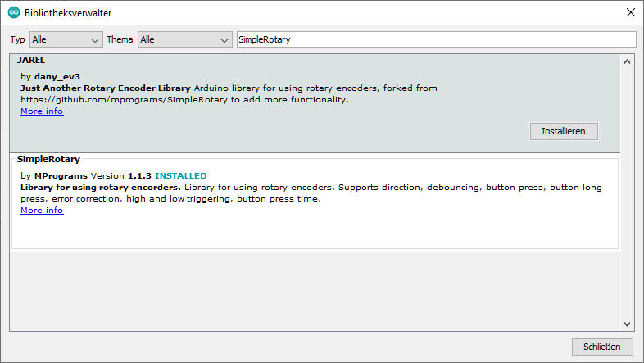644x363 pixels.
Task: Open the Typ filter dropdown
Action: (x=64, y=39)
